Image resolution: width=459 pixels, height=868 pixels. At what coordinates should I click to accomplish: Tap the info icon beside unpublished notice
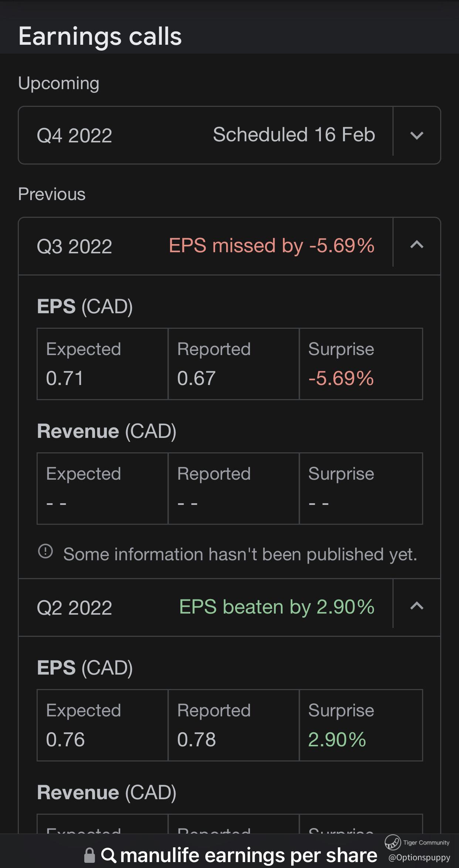pos(45,551)
